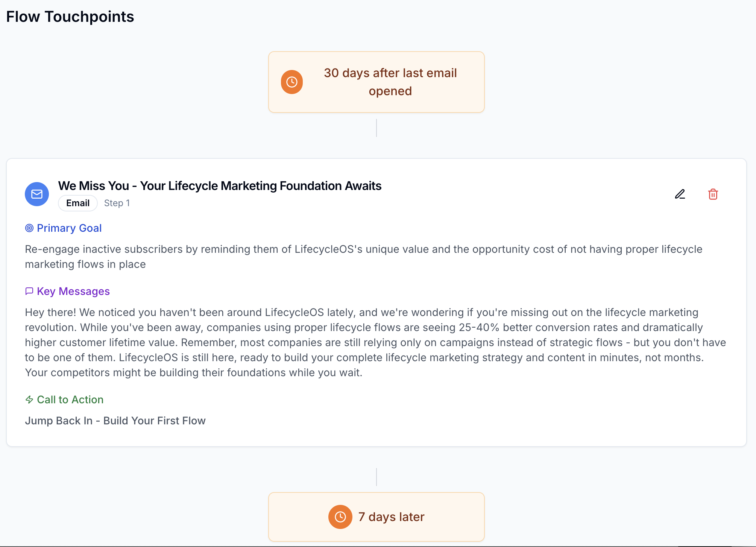Click the Primary Goal heading
Image resolution: width=756 pixels, height=547 pixels.
[x=69, y=228]
